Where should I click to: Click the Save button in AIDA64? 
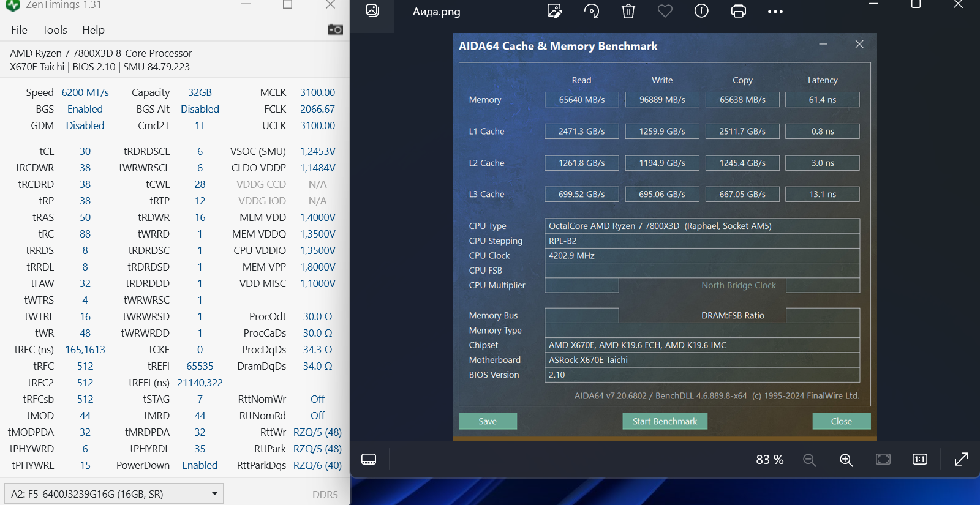[488, 421]
